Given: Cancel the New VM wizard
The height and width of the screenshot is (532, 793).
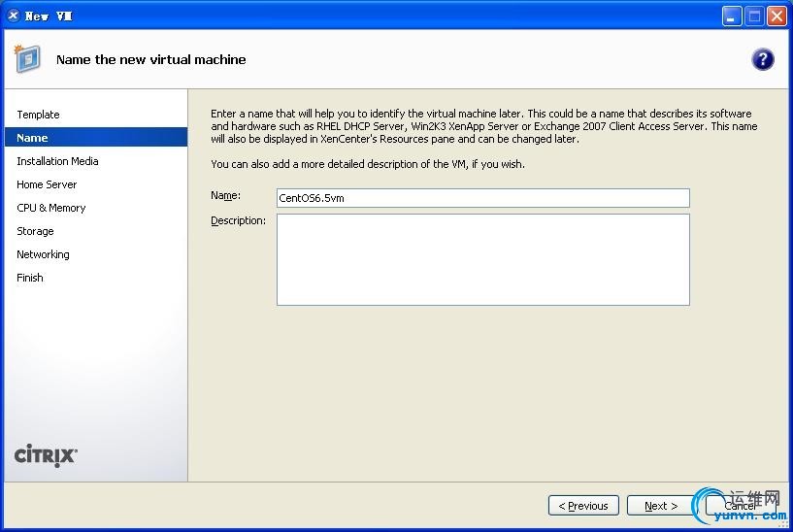Looking at the screenshot, I should [x=740, y=506].
